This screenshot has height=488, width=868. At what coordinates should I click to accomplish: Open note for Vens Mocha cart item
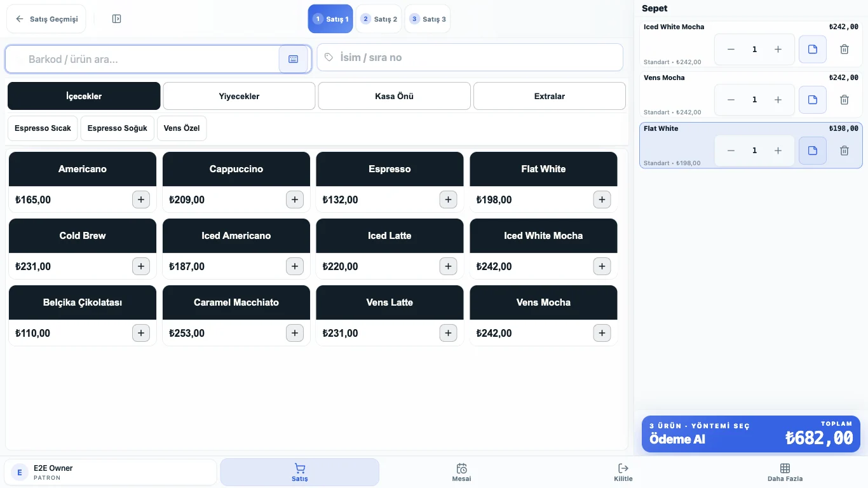pos(813,100)
